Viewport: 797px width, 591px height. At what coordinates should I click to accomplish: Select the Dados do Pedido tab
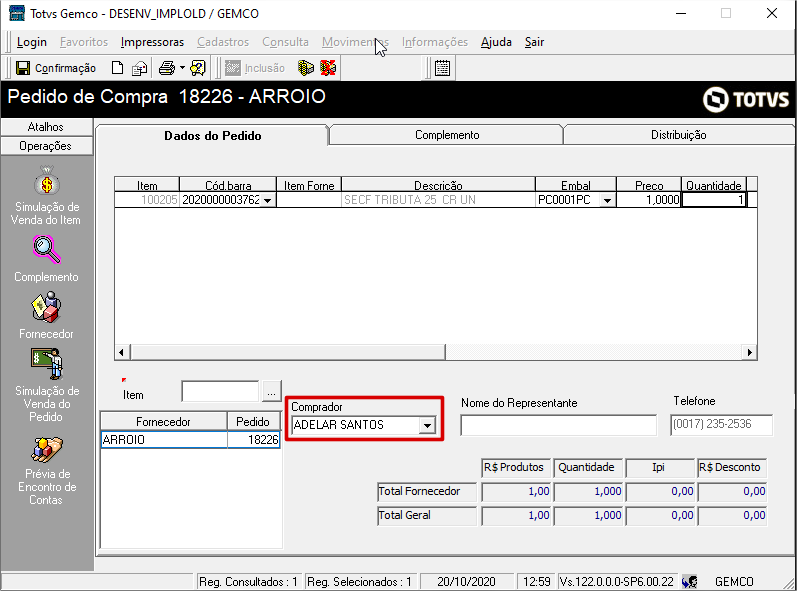click(212, 136)
